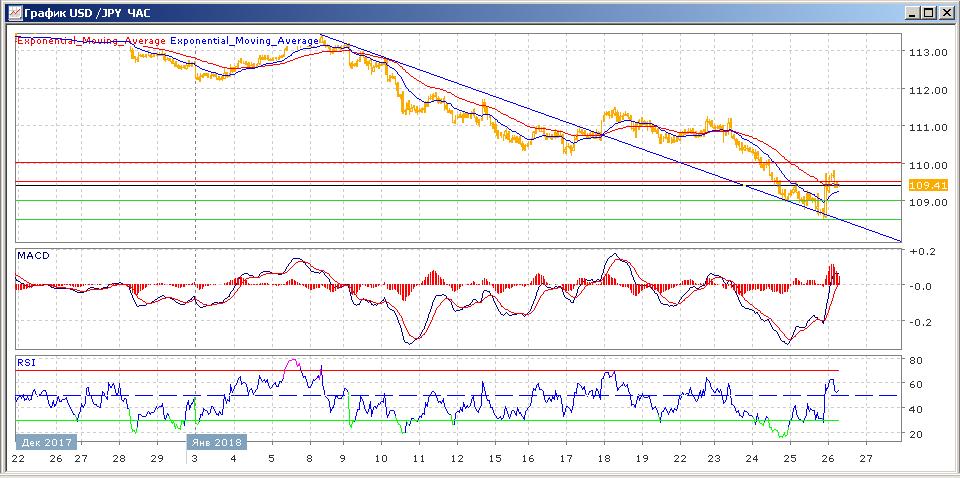Click the date 9 on the time axis
The image size is (960, 478).
coord(342,458)
